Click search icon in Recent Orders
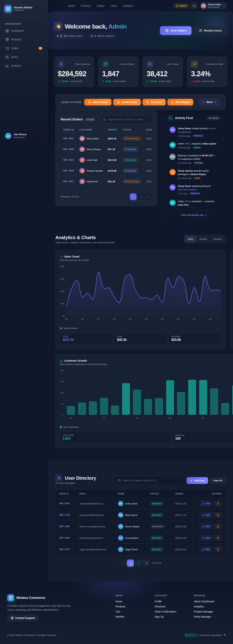The height and width of the screenshot is (644, 233). tap(104, 120)
